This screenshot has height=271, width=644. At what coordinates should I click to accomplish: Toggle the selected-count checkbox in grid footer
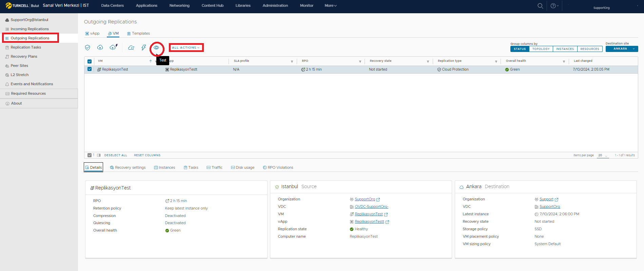coord(90,155)
